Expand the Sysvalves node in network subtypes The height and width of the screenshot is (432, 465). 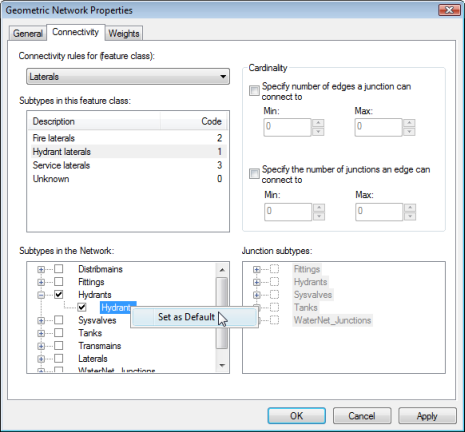tap(41, 321)
